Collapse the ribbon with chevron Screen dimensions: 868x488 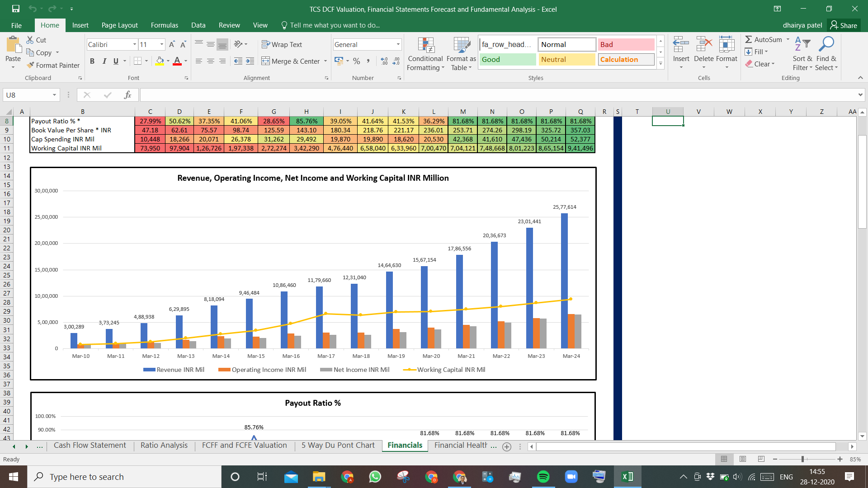coord(860,78)
